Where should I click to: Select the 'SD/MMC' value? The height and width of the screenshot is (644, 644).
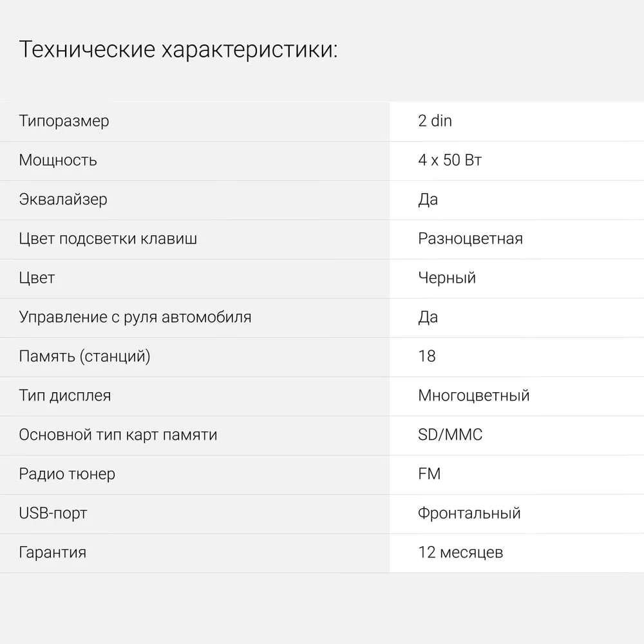tap(450, 435)
